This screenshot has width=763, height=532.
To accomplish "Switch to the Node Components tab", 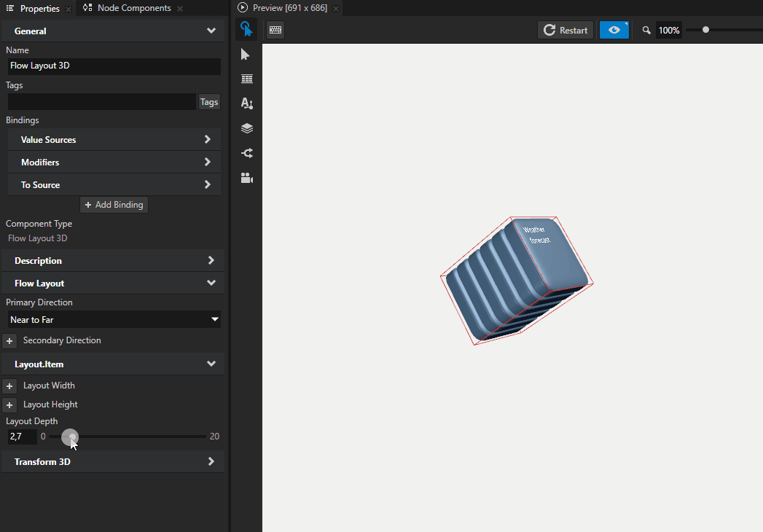I will 133,8.
